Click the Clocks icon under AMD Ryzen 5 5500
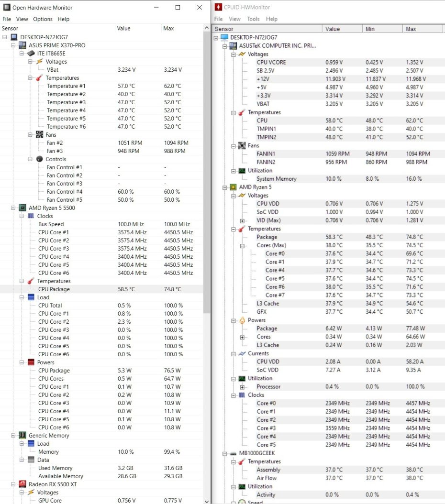Screen dimensions: 445x504 [x=31, y=216]
